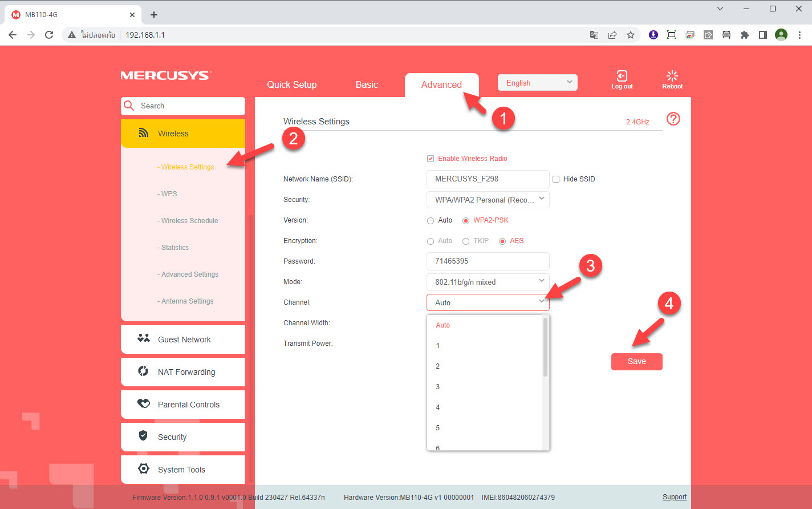The height and width of the screenshot is (509, 812).
Task: Click the browser forward arrow
Action: (31, 35)
